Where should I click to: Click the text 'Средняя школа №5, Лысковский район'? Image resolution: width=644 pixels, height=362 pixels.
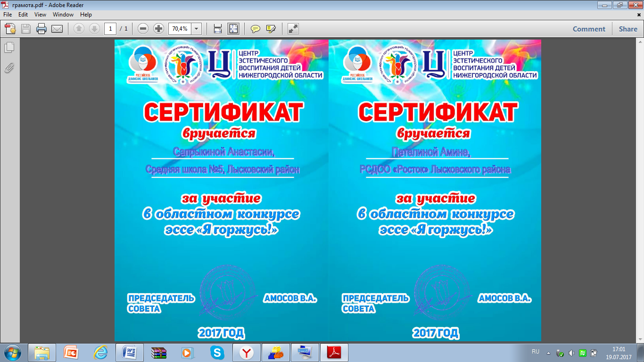[x=223, y=169]
